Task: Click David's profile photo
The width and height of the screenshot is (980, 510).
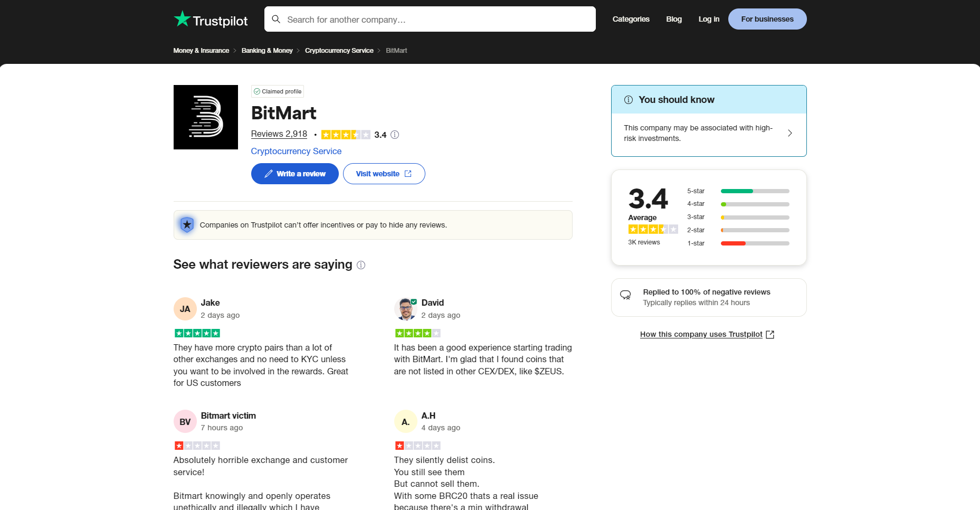Action: point(406,309)
